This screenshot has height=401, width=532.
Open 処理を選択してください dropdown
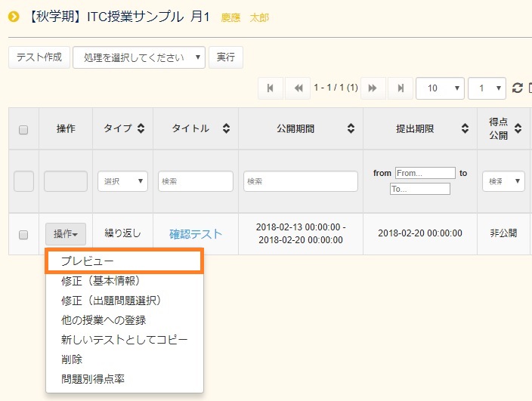pos(139,57)
